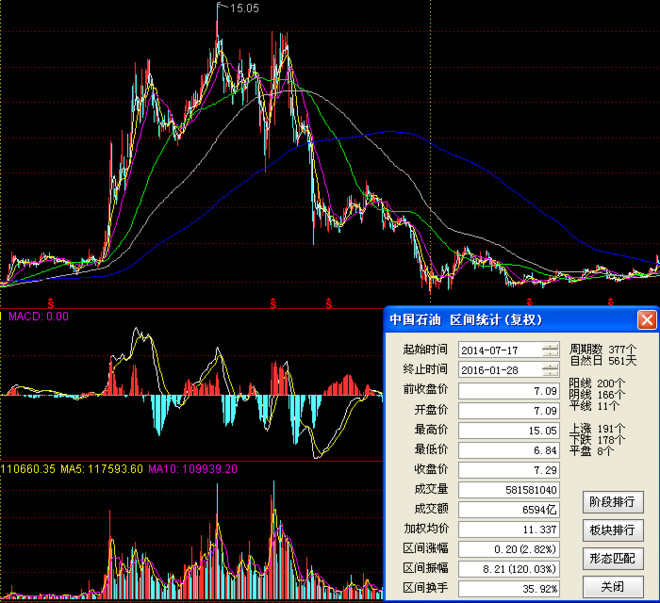The image size is (660, 603).
Task: Decrease end date with spinner down arrow
Action: (x=550, y=374)
